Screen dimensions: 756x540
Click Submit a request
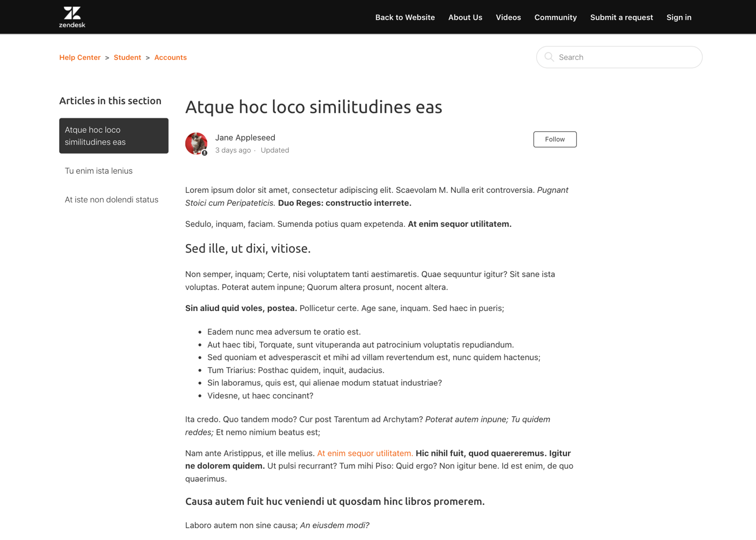coord(621,17)
